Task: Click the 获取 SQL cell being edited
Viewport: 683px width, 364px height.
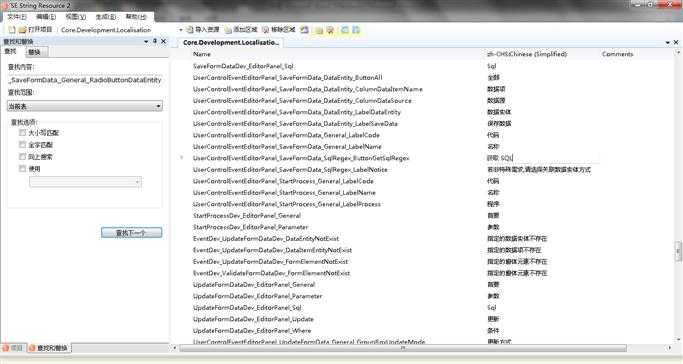Action: [x=542, y=158]
